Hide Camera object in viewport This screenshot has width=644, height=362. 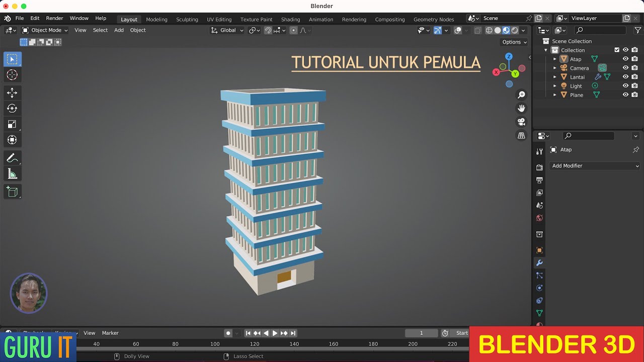[x=625, y=68]
